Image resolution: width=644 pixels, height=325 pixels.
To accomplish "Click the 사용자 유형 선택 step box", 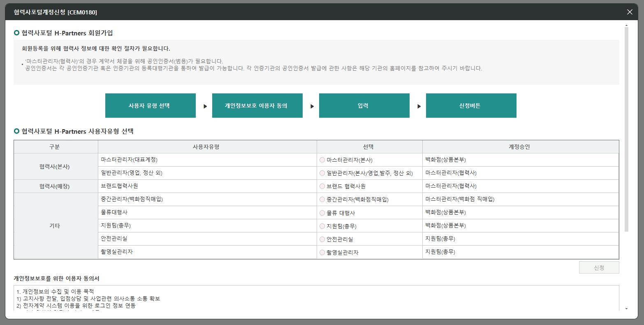I will tap(151, 105).
